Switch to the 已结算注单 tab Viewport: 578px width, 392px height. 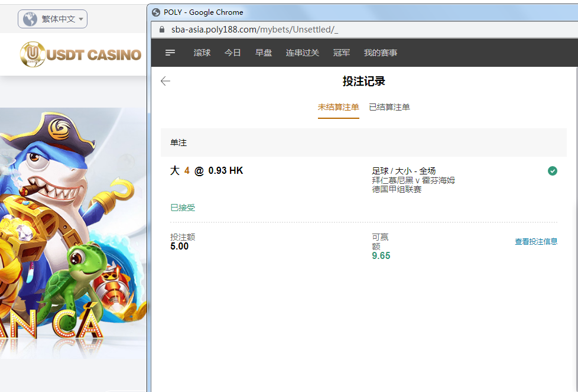point(389,107)
